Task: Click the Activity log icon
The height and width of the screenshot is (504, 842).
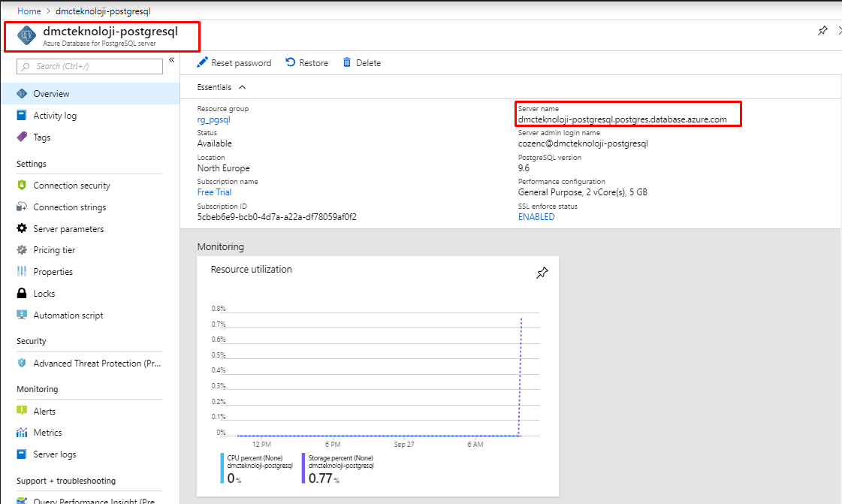Action: click(22, 115)
